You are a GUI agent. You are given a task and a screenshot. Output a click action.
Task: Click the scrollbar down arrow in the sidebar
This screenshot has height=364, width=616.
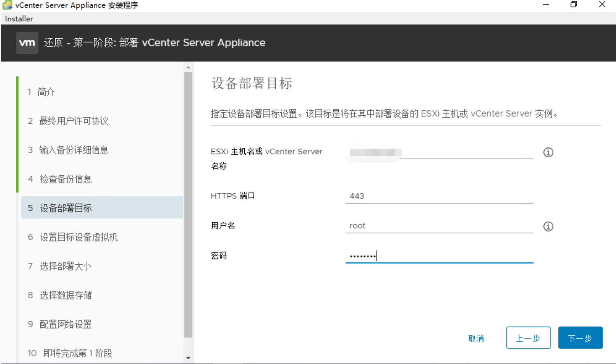(x=188, y=358)
